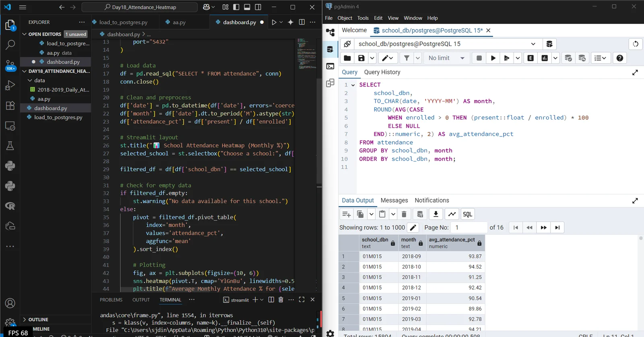Open the graph visualiser in pgAdmin results
This screenshot has height=337, width=644.
pyautogui.click(x=452, y=214)
